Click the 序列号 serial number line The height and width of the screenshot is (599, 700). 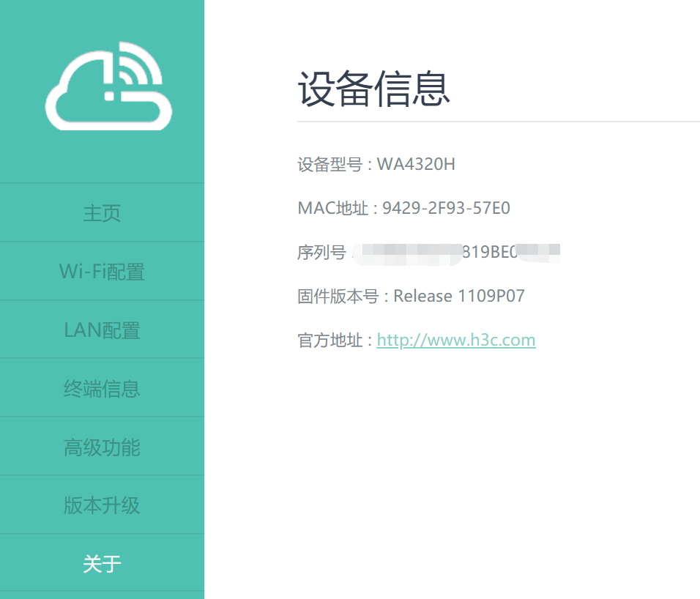pos(428,252)
